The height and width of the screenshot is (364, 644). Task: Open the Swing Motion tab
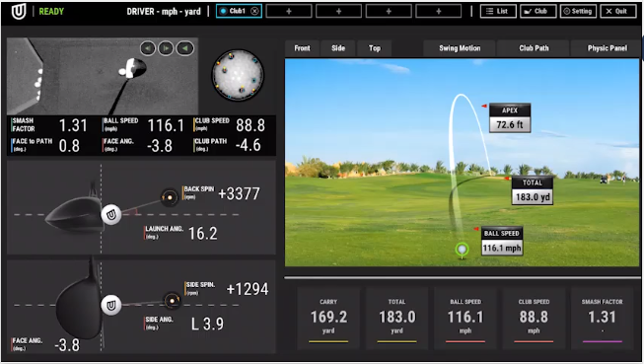pos(460,48)
